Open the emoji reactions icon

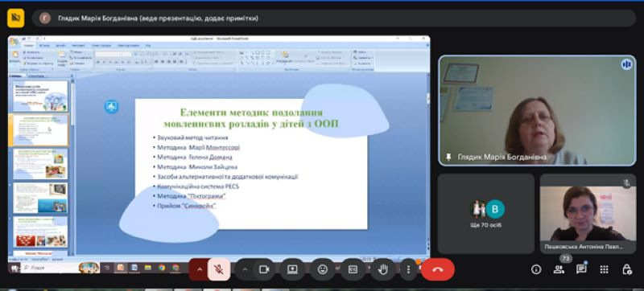tap(323, 269)
